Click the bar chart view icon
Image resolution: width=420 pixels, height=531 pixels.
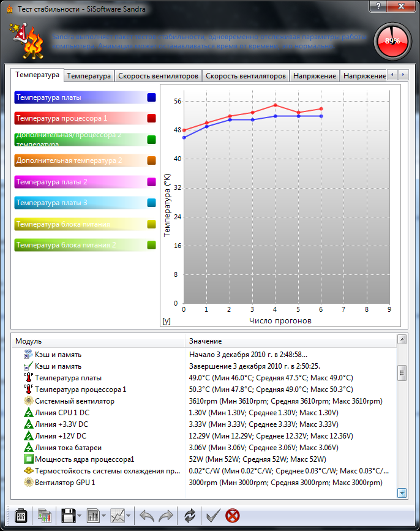point(92,516)
